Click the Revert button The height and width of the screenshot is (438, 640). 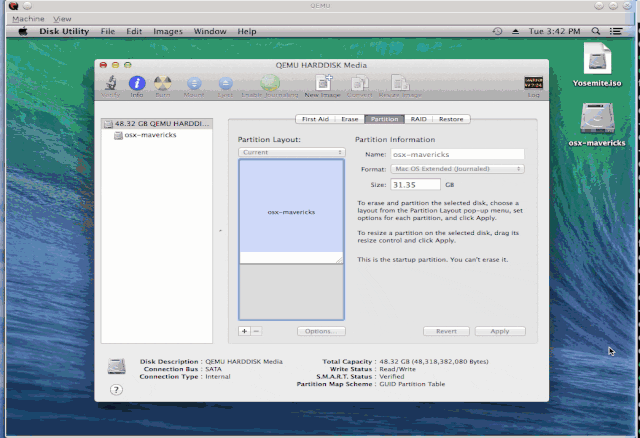click(446, 331)
